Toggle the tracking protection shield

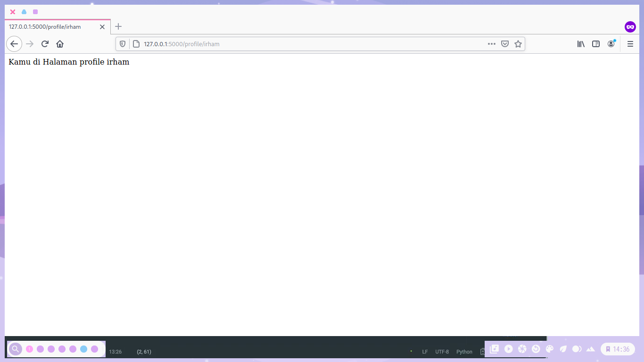(123, 44)
